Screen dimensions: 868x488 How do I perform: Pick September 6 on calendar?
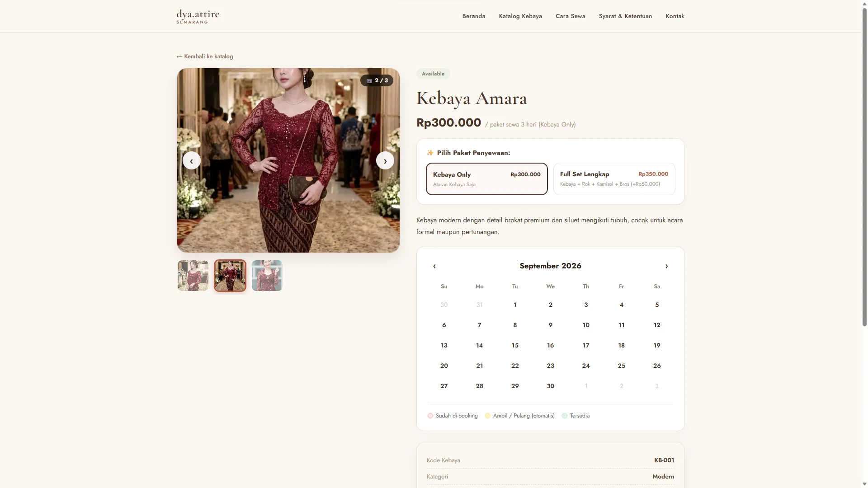(444, 325)
